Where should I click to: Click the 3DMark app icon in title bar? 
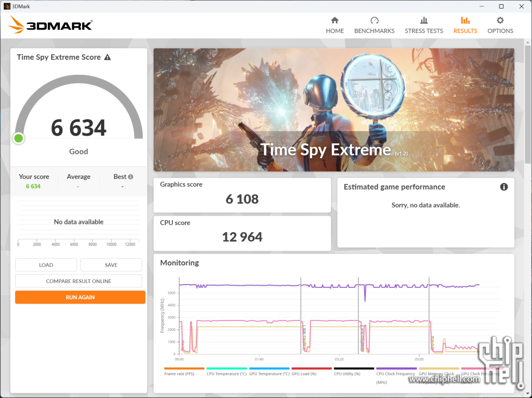[x=7, y=6]
